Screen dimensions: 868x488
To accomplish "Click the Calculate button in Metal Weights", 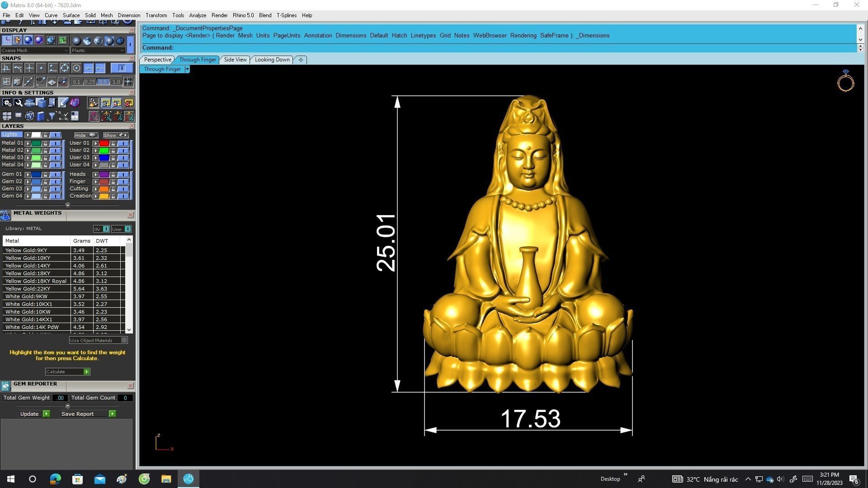I will (67, 371).
